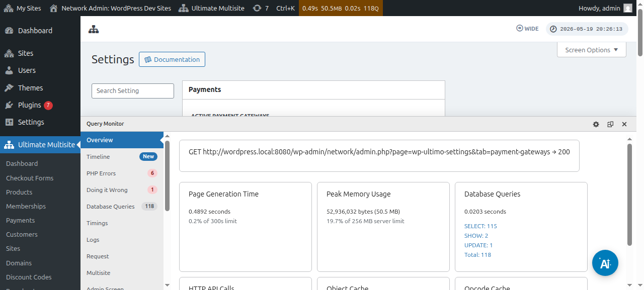Open Doing it Wrong panel
644x290 pixels.
122,190
